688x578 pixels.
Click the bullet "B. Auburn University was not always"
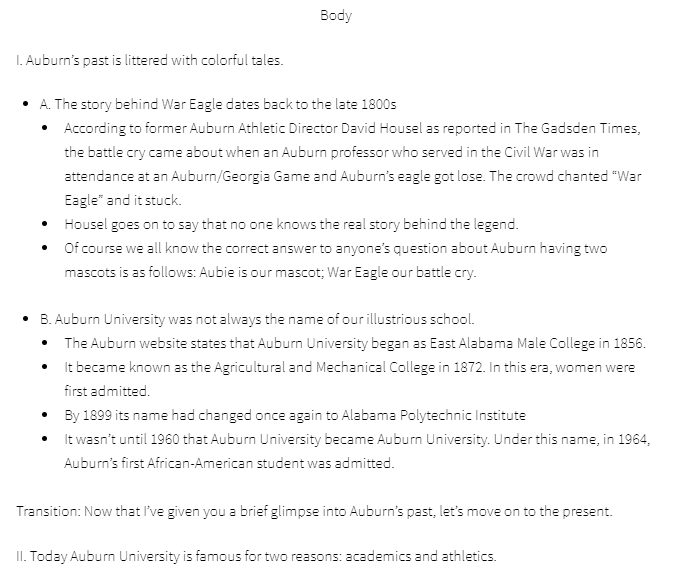257,319
